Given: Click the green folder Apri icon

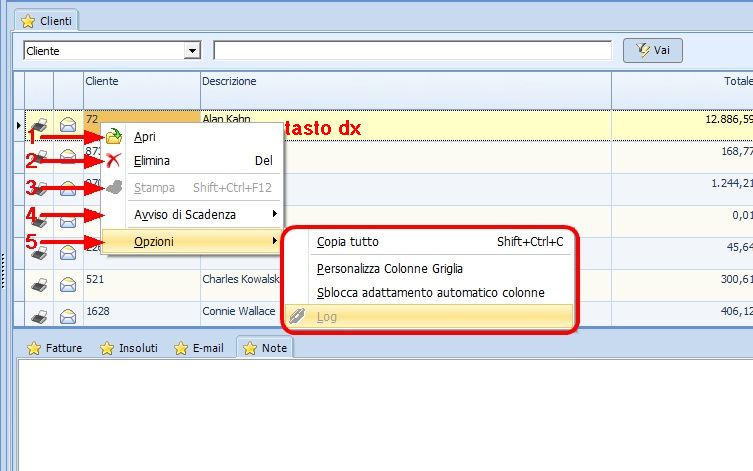Looking at the screenshot, I should tap(114, 137).
